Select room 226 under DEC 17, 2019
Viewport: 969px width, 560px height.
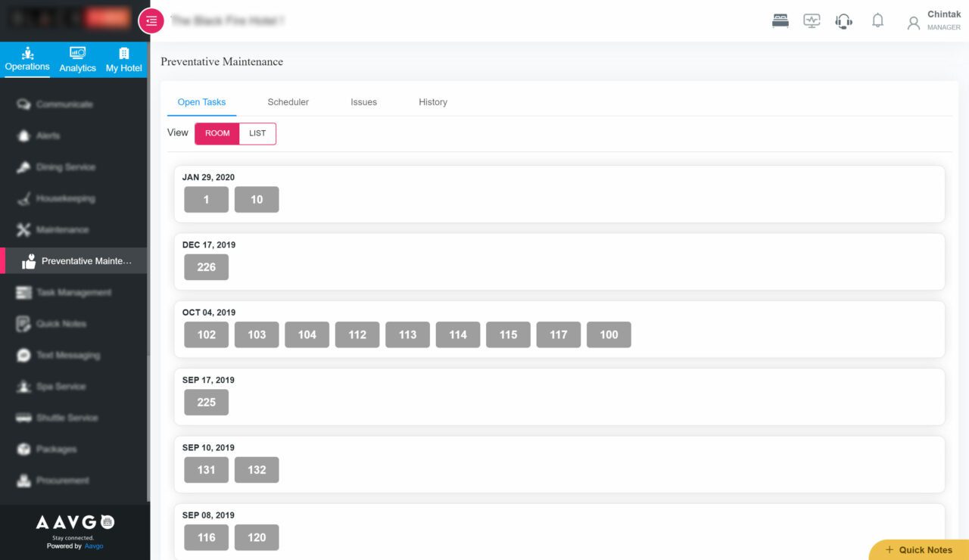(206, 266)
